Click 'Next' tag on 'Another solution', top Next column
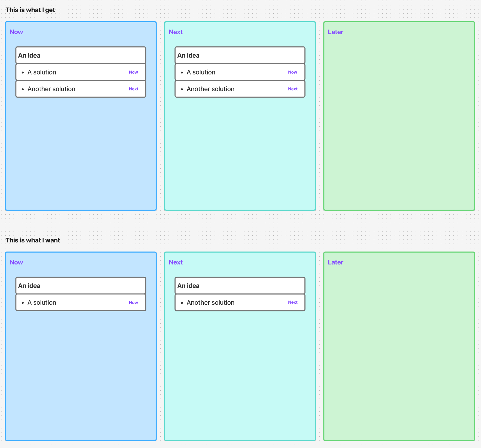This screenshot has height=448, width=481. 293,89
